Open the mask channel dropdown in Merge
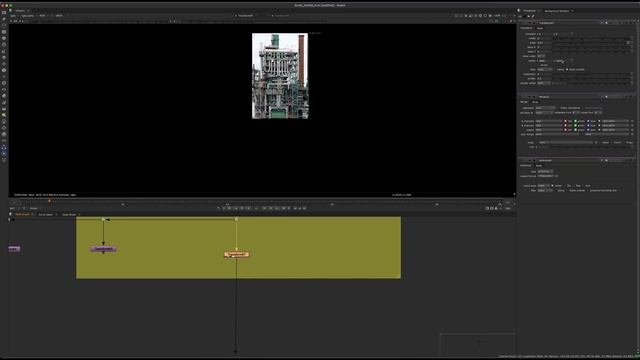Image resolution: width=640 pixels, height=360 pixels. click(566, 142)
